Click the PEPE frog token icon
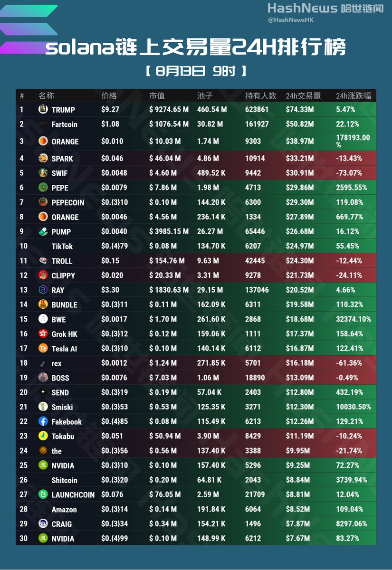 tap(43, 188)
